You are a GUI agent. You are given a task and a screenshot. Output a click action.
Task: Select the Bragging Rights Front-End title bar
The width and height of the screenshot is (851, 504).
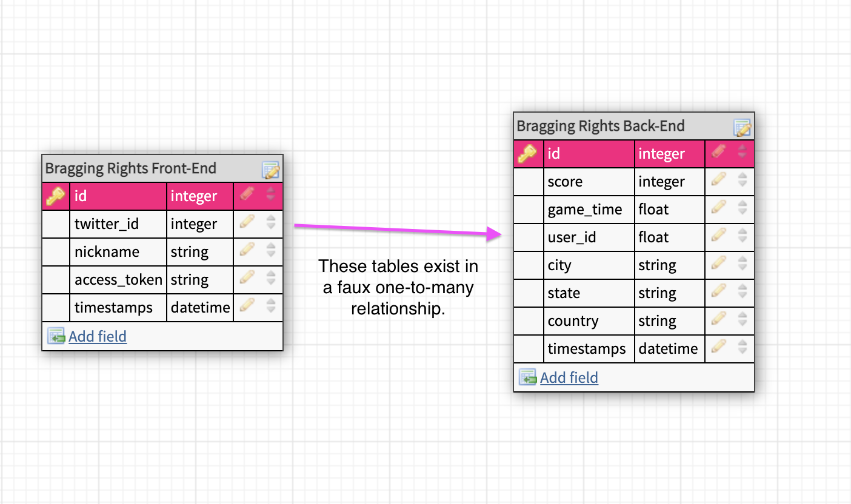coord(162,168)
